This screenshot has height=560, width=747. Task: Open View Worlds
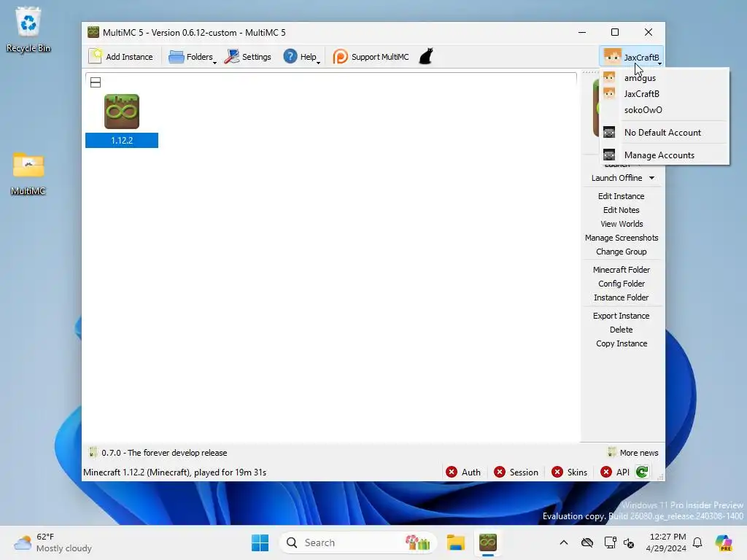click(622, 224)
